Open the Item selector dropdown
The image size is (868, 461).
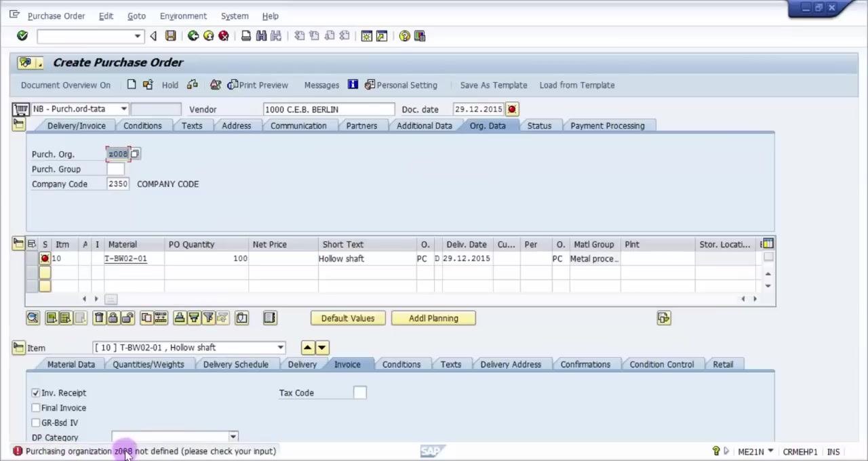click(x=280, y=347)
